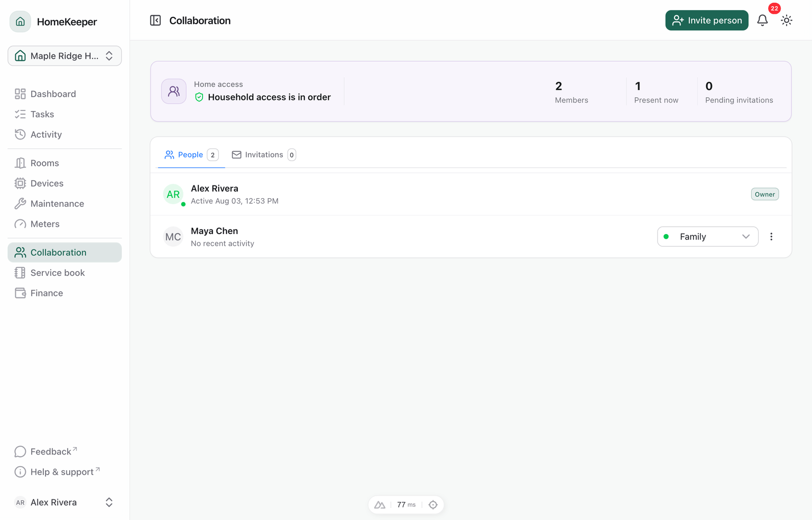This screenshot has width=812, height=520.
Task: Click 'Active Aug 03, 12:53 PM' text
Action: [235, 201]
